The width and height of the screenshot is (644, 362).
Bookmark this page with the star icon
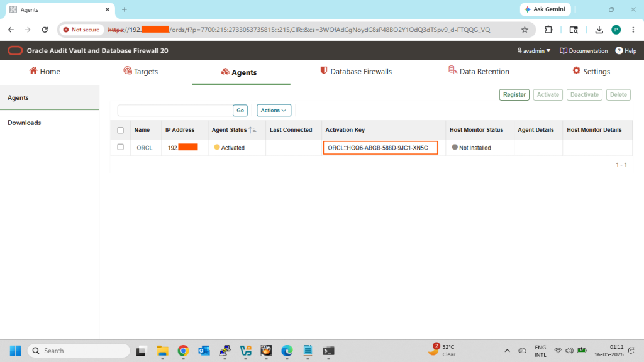point(525,30)
